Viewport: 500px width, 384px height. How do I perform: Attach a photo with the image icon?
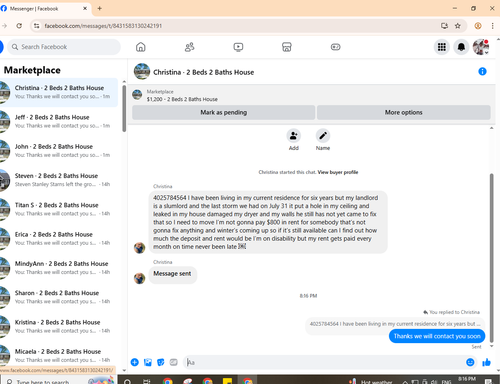148,362
